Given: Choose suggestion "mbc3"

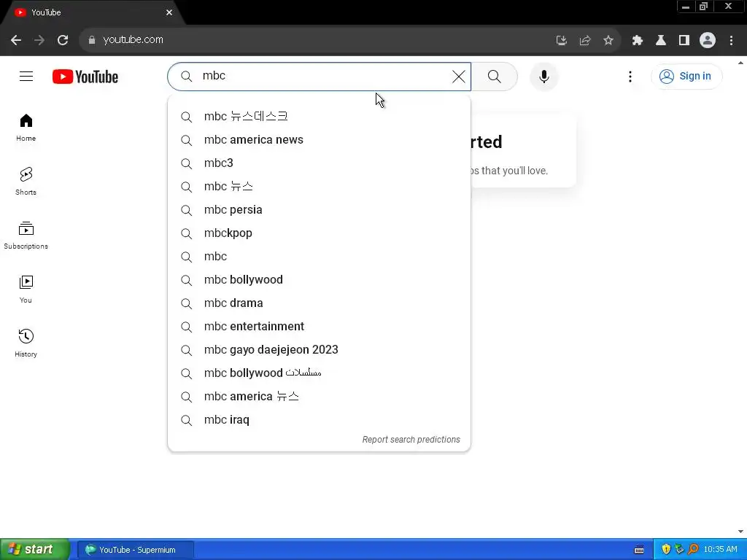Looking at the screenshot, I should (x=320, y=163).
